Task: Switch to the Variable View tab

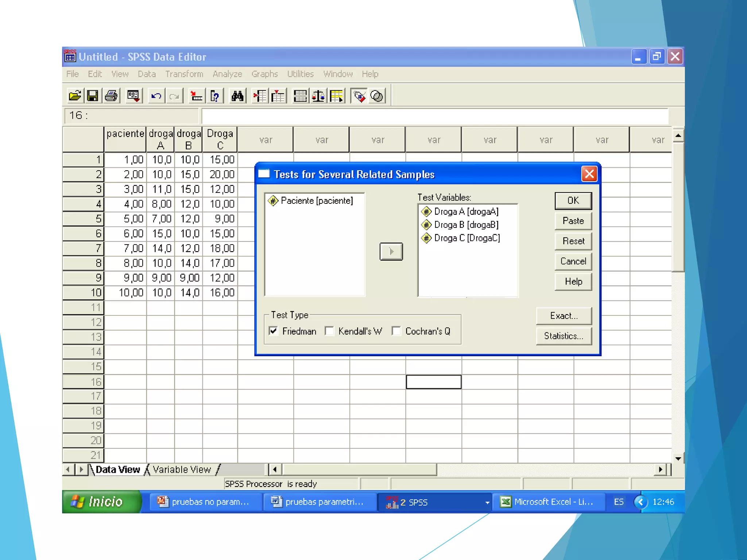Action: (x=182, y=470)
